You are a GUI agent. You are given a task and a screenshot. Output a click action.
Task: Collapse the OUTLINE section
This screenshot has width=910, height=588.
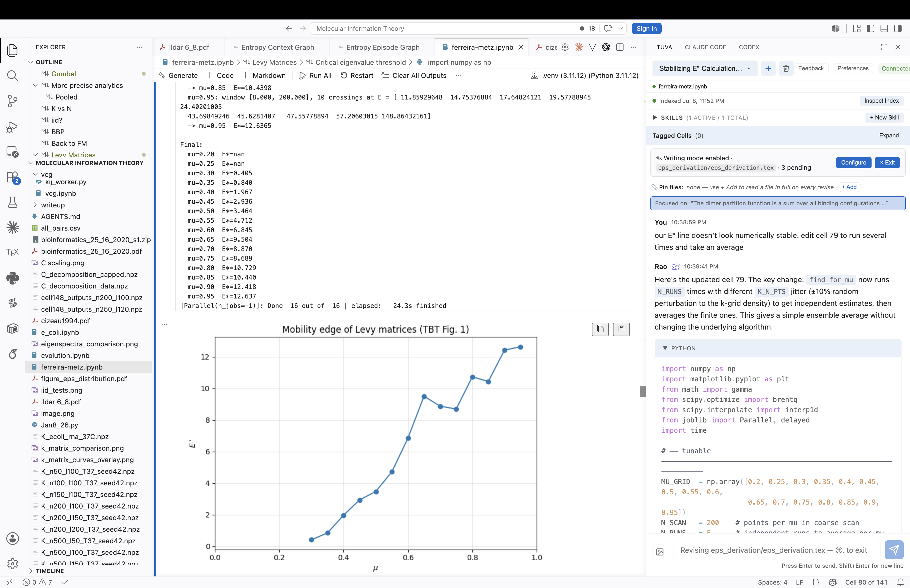click(31, 62)
